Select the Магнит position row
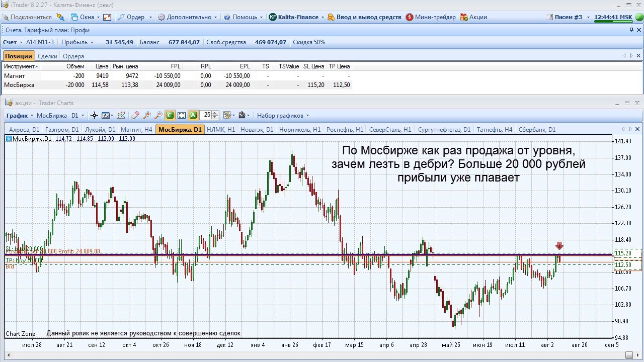Image resolution: width=644 pixels, height=362 pixels. pos(177,76)
